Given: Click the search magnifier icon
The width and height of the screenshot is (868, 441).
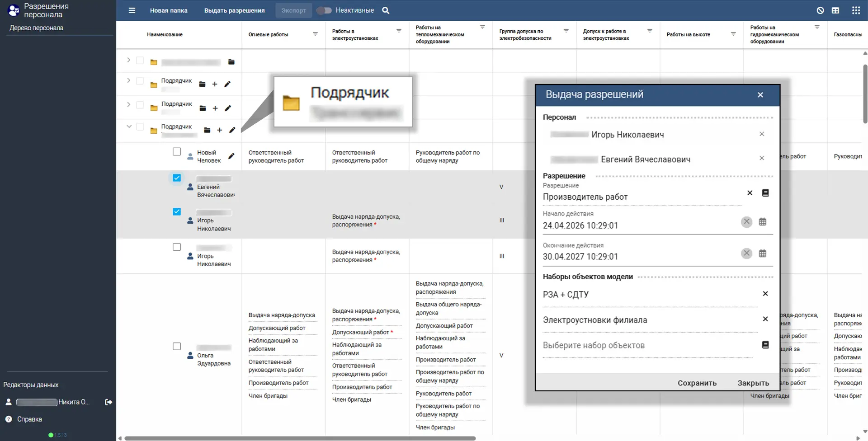Looking at the screenshot, I should click(x=386, y=10).
